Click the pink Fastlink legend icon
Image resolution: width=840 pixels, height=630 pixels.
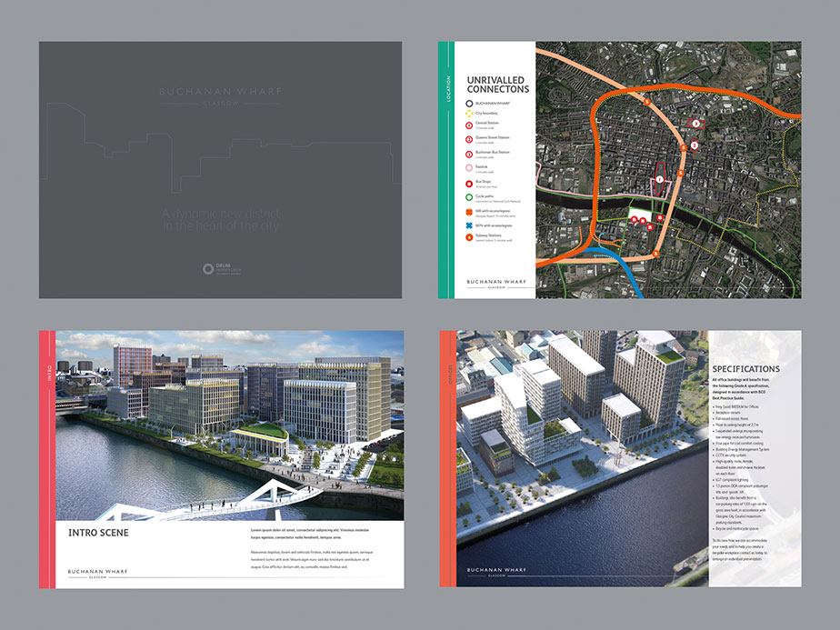tap(469, 168)
